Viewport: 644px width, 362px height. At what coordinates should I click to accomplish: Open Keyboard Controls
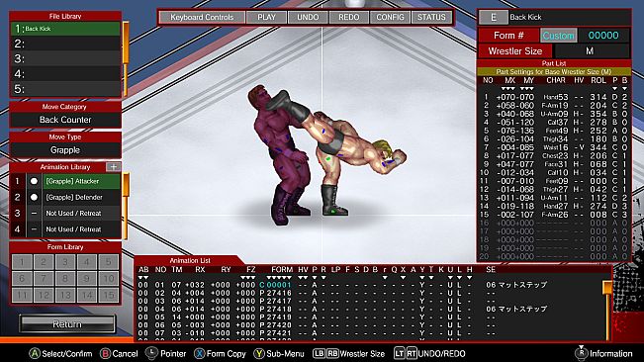pyautogui.click(x=202, y=17)
